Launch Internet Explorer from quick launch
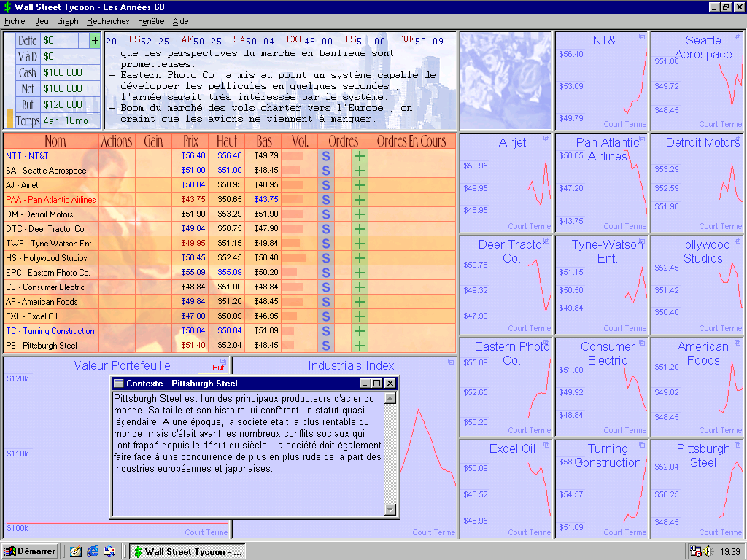Screen dimensions: 747x560 tap(93, 551)
